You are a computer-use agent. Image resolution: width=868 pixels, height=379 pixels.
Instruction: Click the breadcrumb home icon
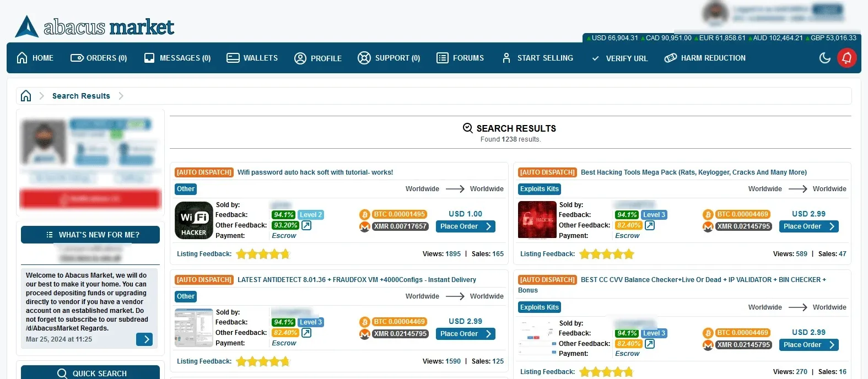pos(26,96)
